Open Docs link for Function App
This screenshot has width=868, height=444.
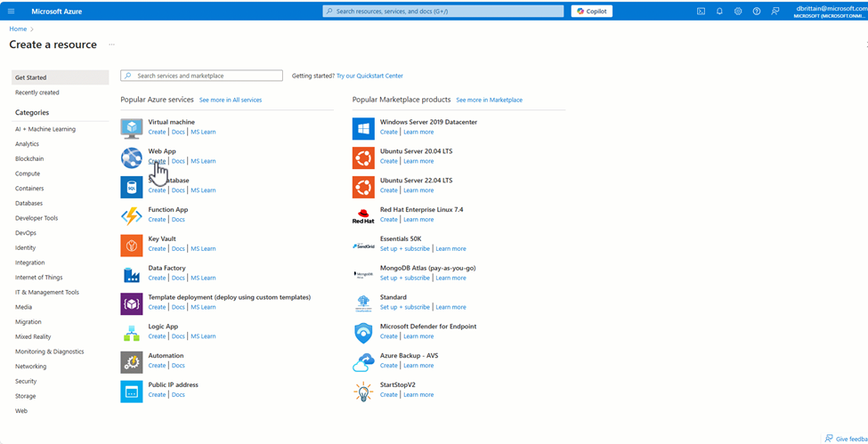coord(178,219)
